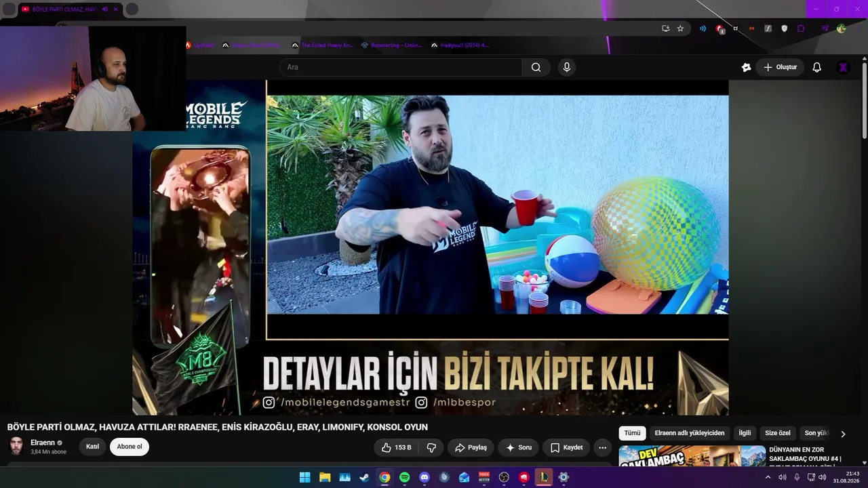Click the install app icon in address bar
Viewport: 868px width, 488px height.
click(x=665, y=28)
